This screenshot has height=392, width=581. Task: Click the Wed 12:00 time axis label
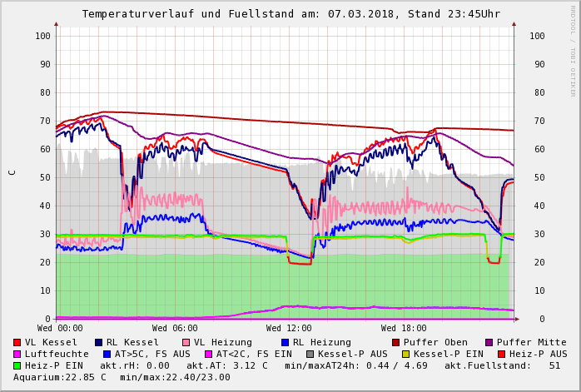289,329
